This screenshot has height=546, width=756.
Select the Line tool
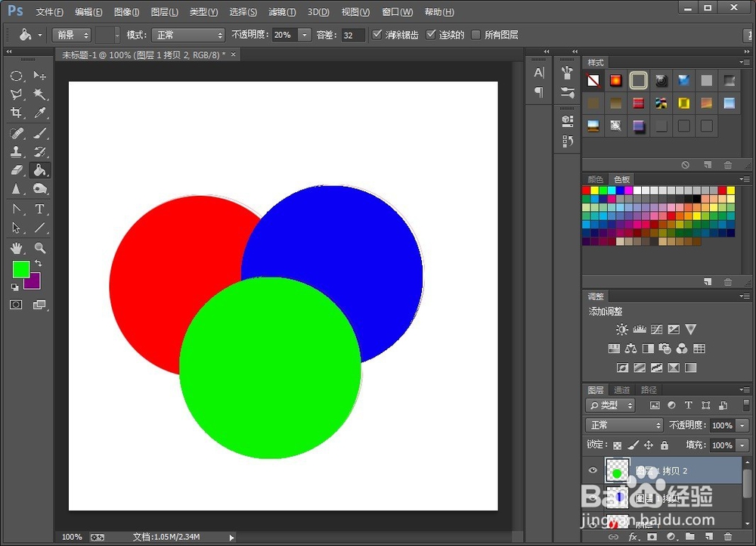pyautogui.click(x=39, y=227)
